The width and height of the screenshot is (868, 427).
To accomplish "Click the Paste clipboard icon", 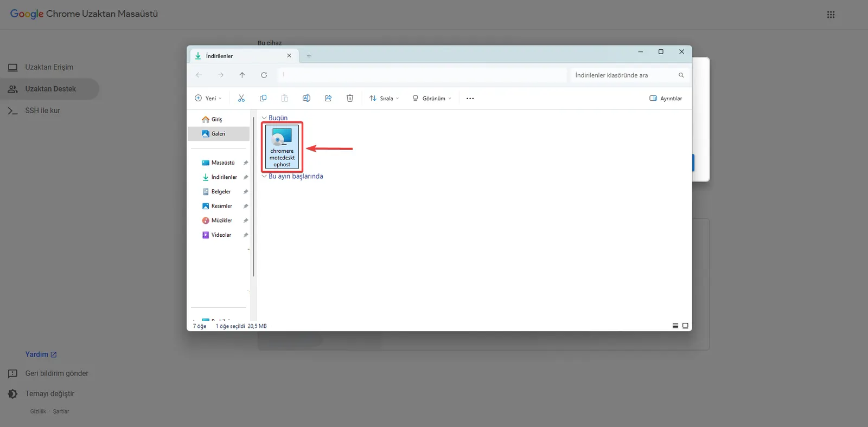I will coord(285,98).
